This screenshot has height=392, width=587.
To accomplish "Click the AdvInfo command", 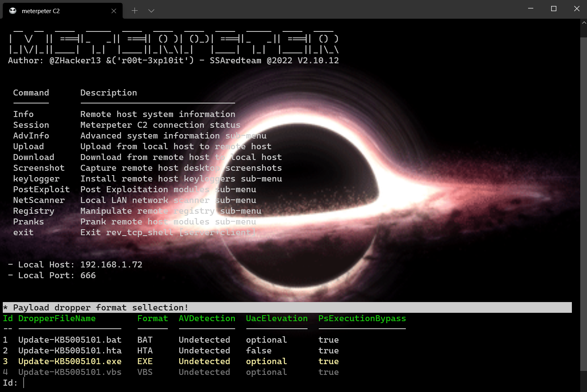I will pyautogui.click(x=31, y=136).
